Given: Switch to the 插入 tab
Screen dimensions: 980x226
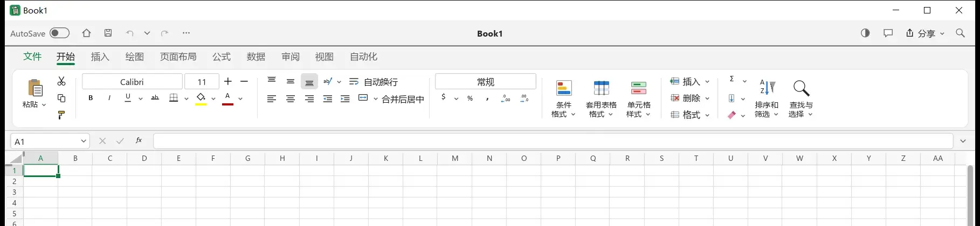Looking at the screenshot, I should click(100, 56).
